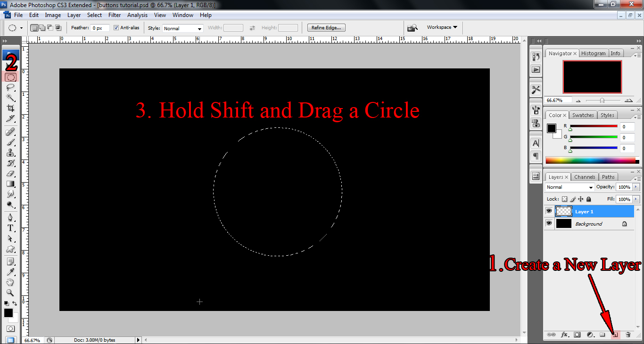
Task: Hide the Background layer eye icon
Action: click(x=549, y=224)
